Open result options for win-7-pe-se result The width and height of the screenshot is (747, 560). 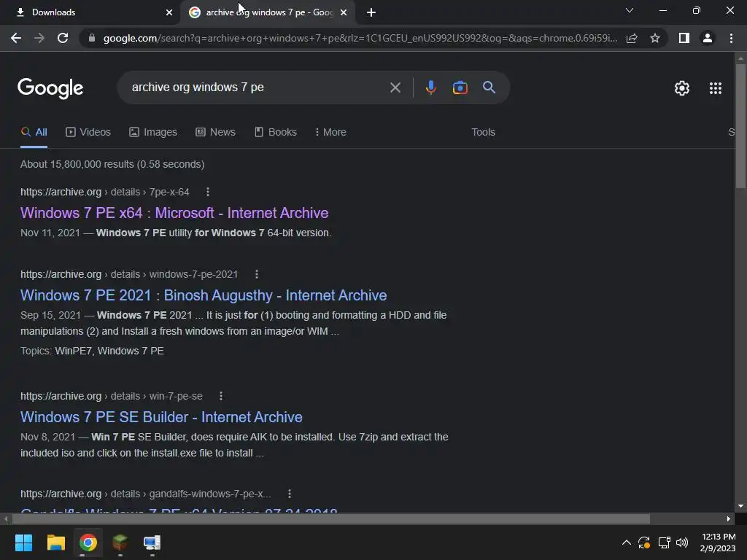tap(220, 396)
